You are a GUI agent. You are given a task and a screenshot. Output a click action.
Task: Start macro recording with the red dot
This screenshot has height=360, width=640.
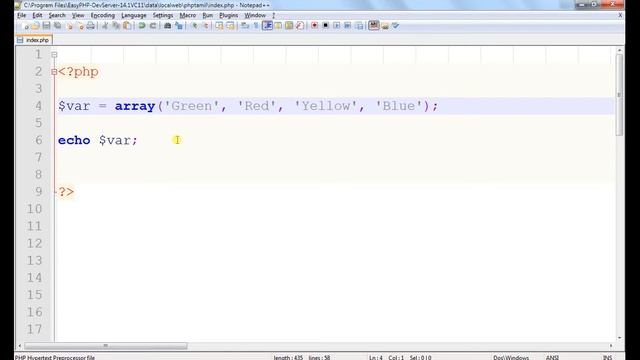(x=314, y=26)
